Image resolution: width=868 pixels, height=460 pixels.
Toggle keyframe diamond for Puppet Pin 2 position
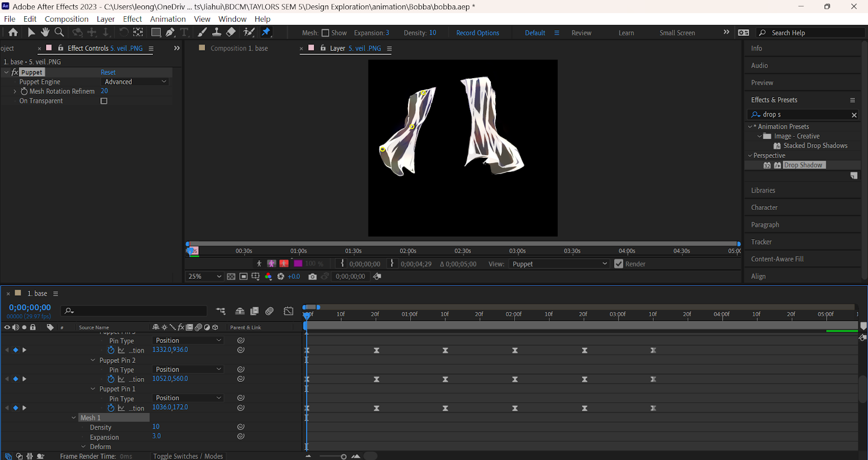point(16,379)
